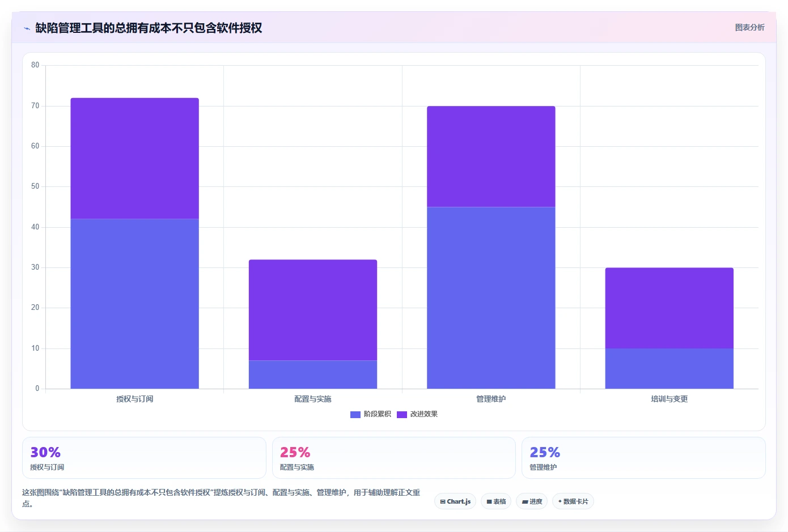The width and height of the screenshot is (788, 532).
Task: Click the blue segment of 配置与实施 bar
Action: pos(313,374)
